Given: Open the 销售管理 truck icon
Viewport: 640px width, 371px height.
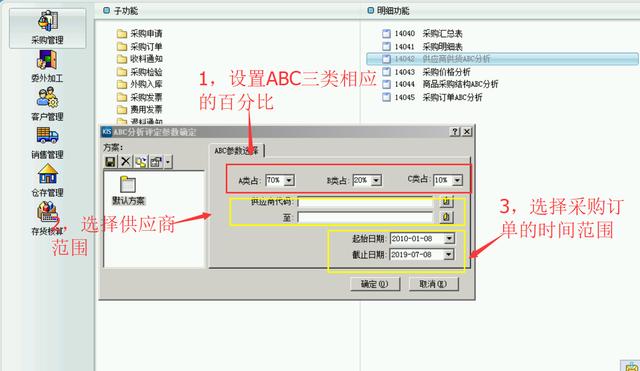Looking at the screenshot, I should pyautogui.click(x=47, y=135).
